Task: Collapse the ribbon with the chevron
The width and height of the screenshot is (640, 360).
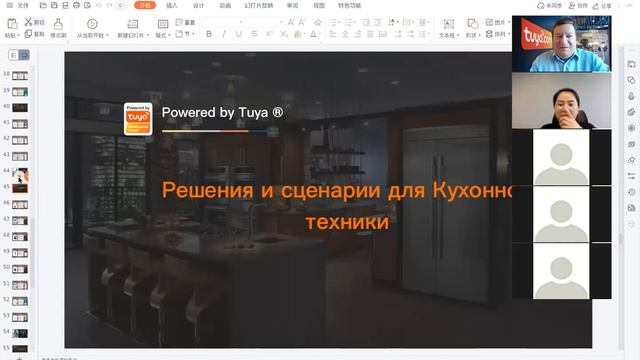Action: [629, 5]
